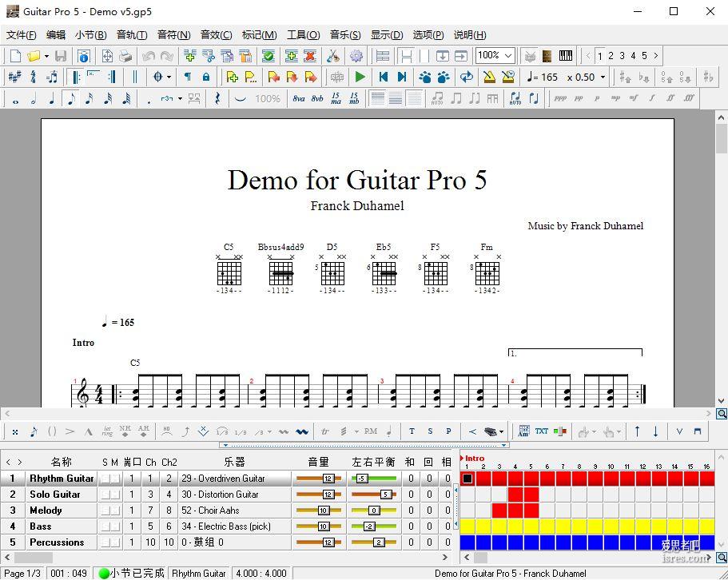The width and height of the screenshot is (728, 580).
Task: Click the chord diagram Am icon
Action: click(523, 431)
